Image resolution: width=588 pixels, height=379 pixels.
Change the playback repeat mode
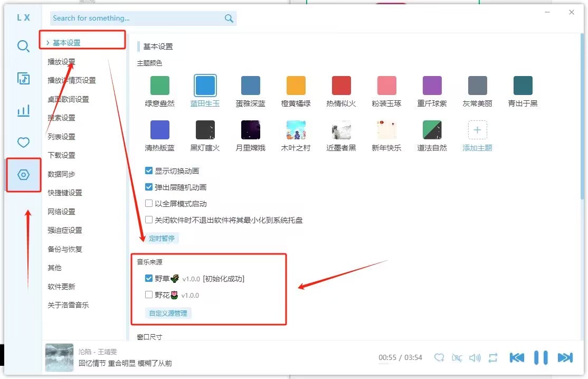coord(493,357)
